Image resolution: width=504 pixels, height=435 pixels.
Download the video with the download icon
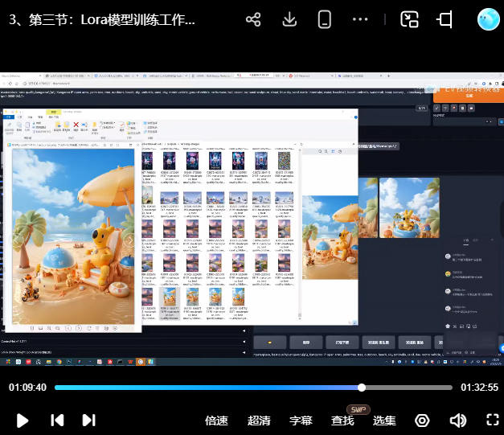point(290,20)
